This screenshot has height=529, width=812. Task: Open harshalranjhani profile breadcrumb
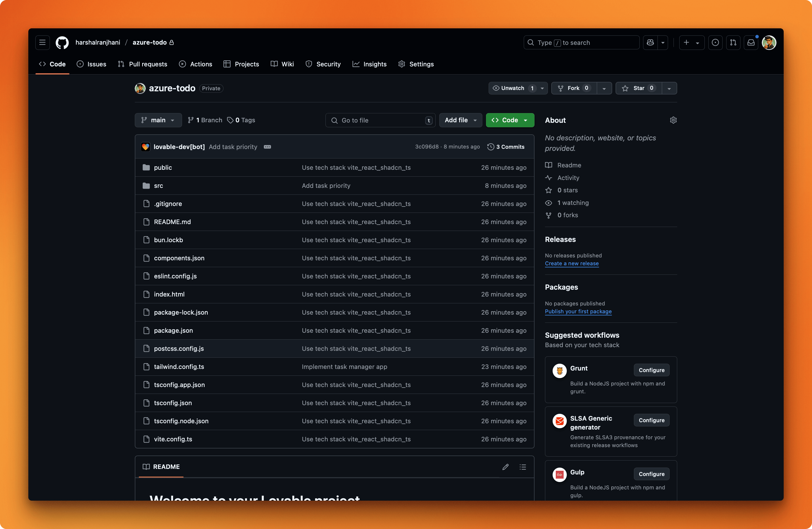pyautogui.click(x=98, y=43)
